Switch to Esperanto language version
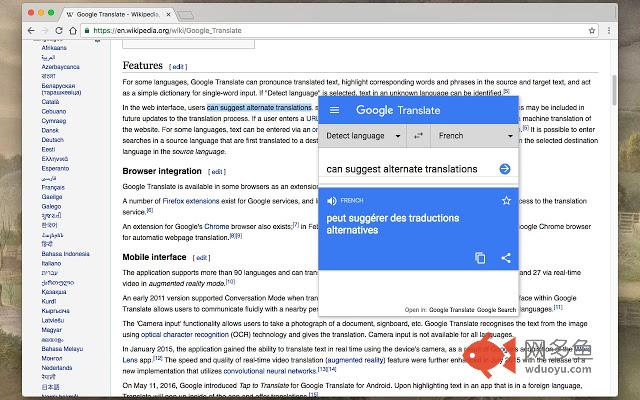640x400 pixels. pos(55,168)
